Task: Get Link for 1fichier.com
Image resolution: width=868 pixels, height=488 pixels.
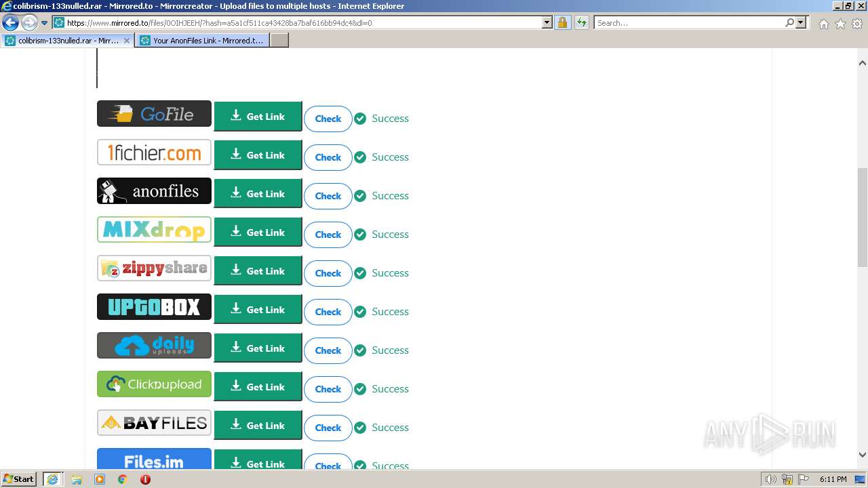Action: 258,155
